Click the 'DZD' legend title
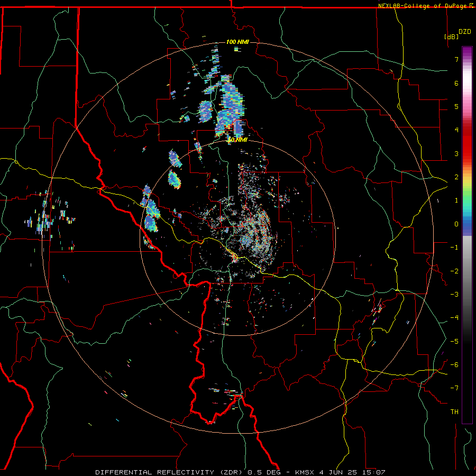Screen dimensions: 476x476 click(465, 32)
